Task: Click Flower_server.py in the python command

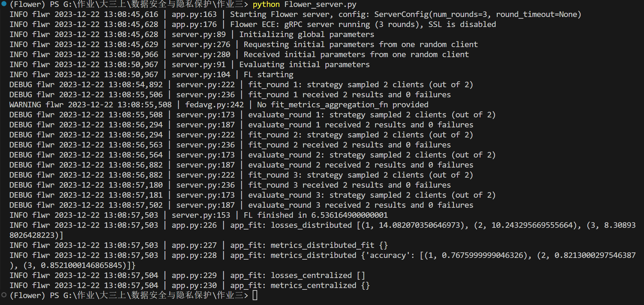Action: (x=320, y=5)
